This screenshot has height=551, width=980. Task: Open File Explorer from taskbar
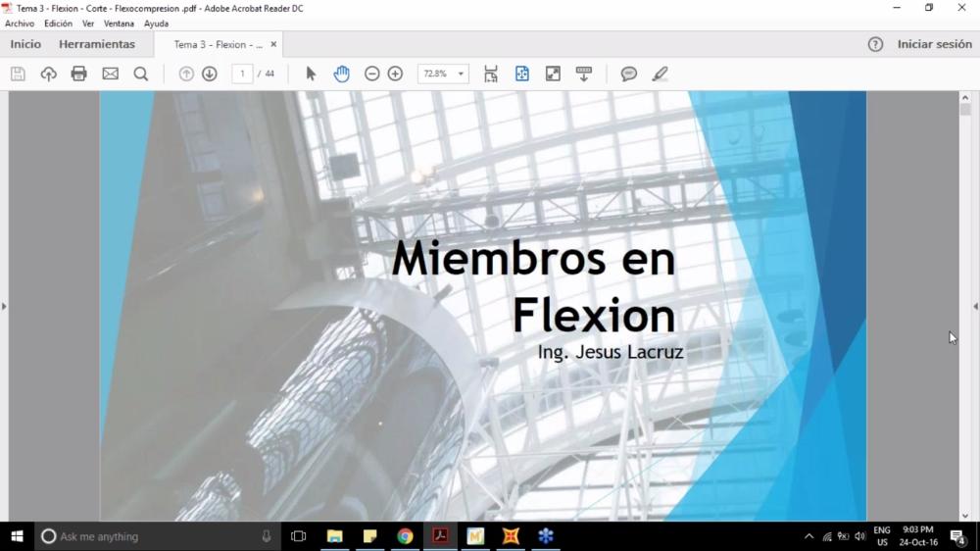(334, 536)
